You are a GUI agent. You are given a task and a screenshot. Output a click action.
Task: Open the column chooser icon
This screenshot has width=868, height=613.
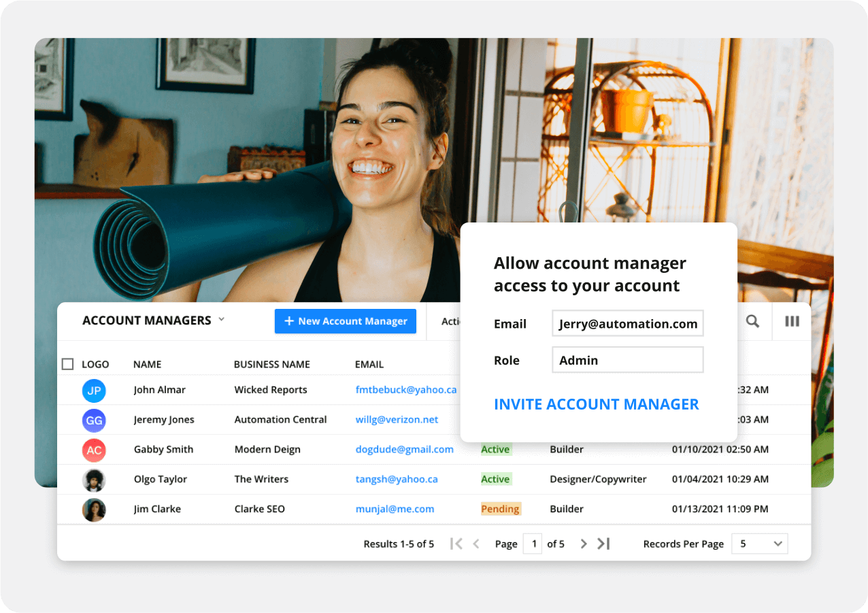pos(792,321)
